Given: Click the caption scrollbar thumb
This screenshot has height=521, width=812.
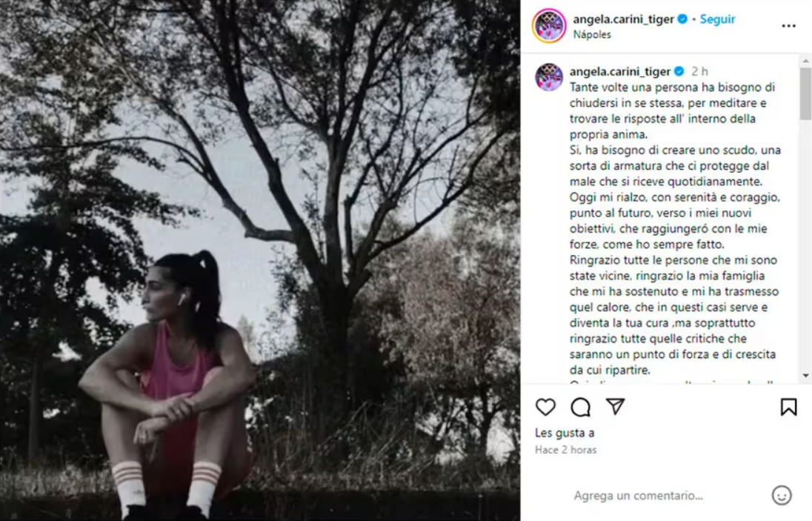Looking at the screenshot, I should click(x=805, y=93).
